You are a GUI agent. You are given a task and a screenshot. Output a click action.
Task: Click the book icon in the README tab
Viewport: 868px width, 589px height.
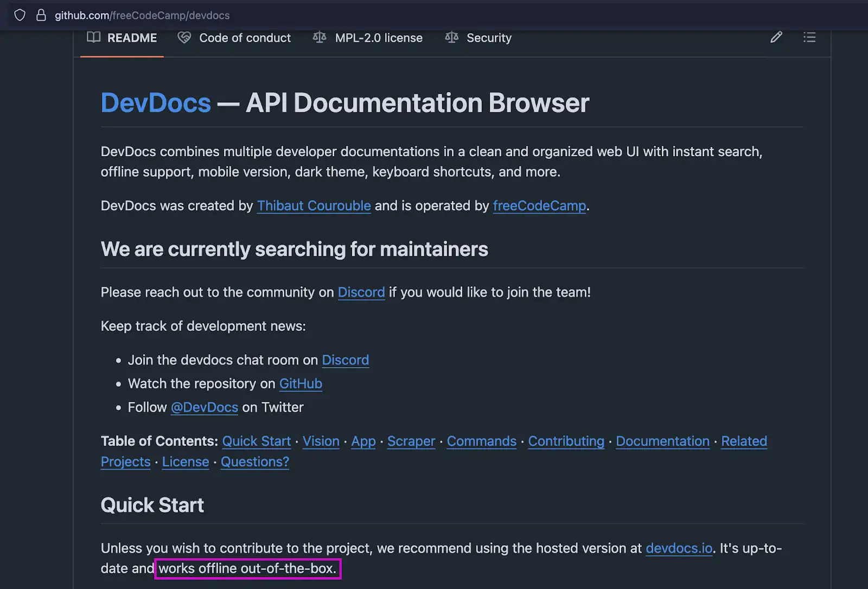click(94, 37)
